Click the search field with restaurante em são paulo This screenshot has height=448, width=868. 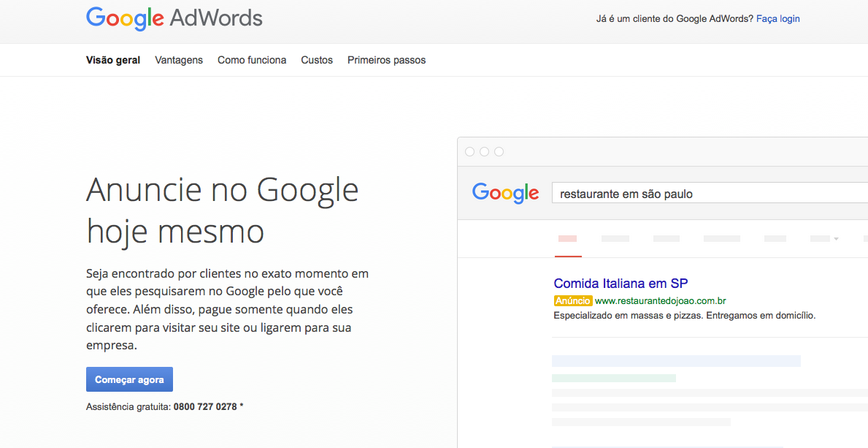click(x=710, y=194)
